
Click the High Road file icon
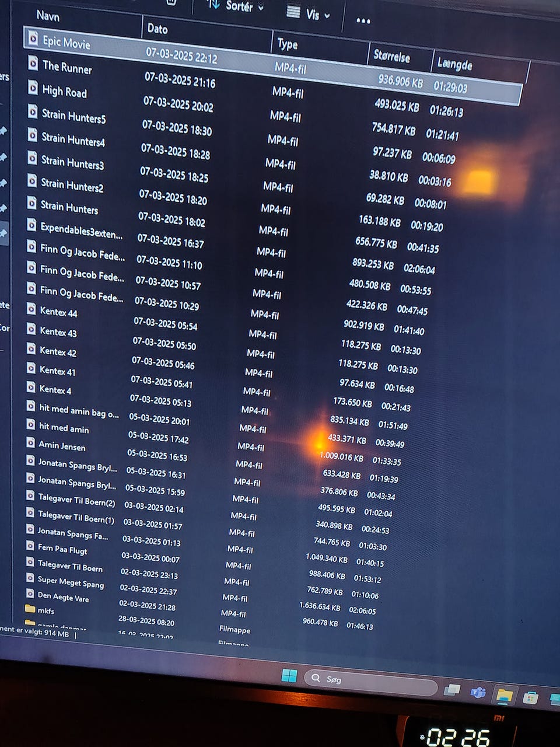pyautogui.click(x=33, y=88)
